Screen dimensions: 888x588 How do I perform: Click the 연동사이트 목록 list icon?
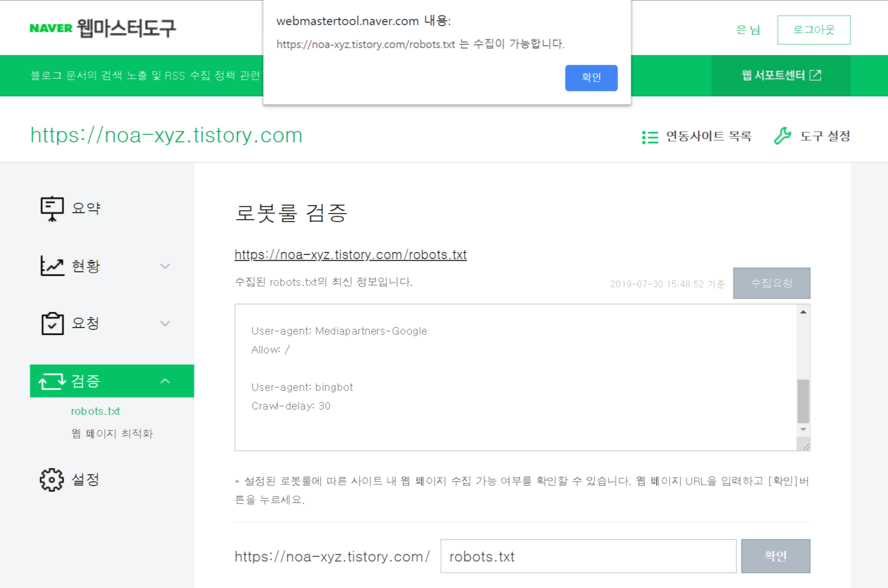click(x=650, y=137)
